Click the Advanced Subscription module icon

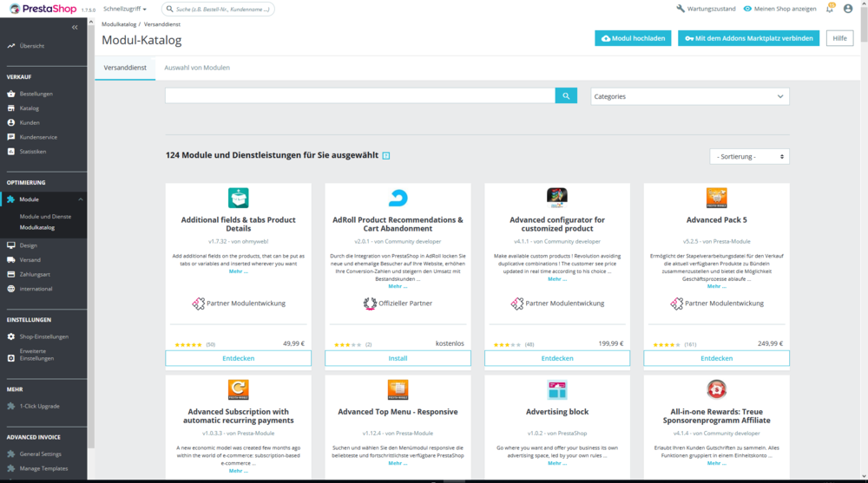click(239, 389)
